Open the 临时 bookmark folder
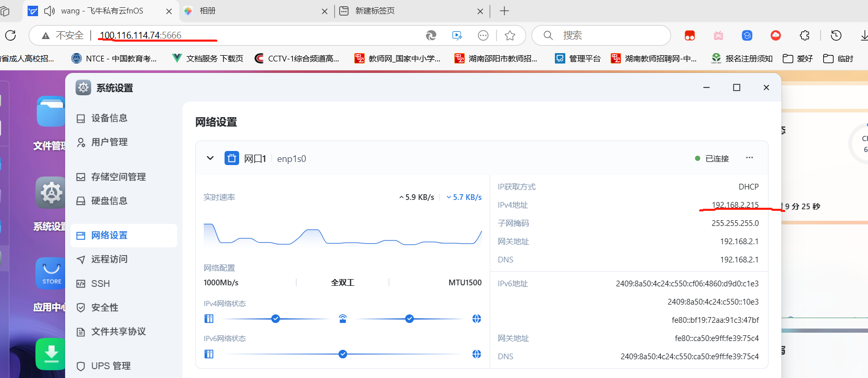 pos(838,58)
